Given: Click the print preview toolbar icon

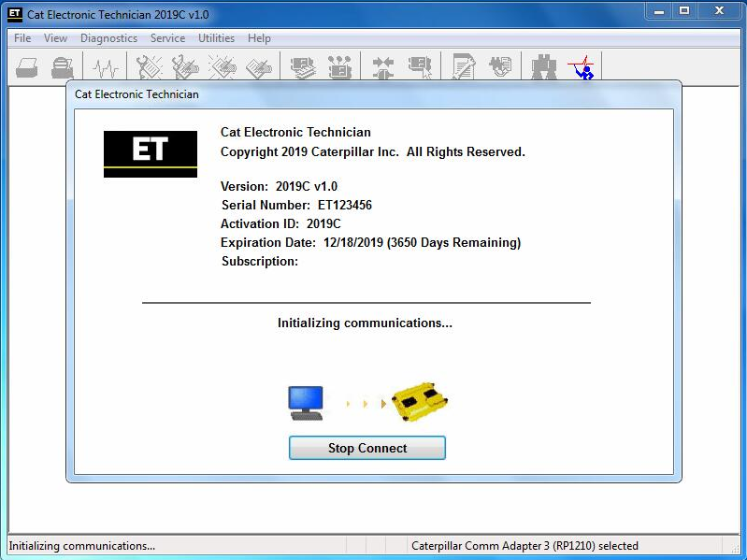Looking at the screenshot, I should [63, 67].
